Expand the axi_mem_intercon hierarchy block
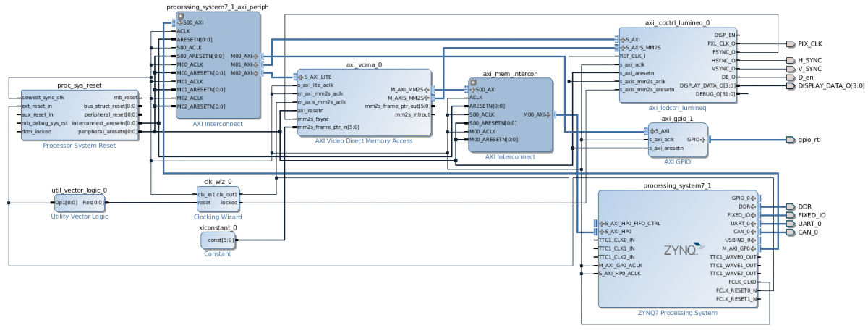Image resolution: width=868 pixels, height=336 pixels. tap(473, 81)
